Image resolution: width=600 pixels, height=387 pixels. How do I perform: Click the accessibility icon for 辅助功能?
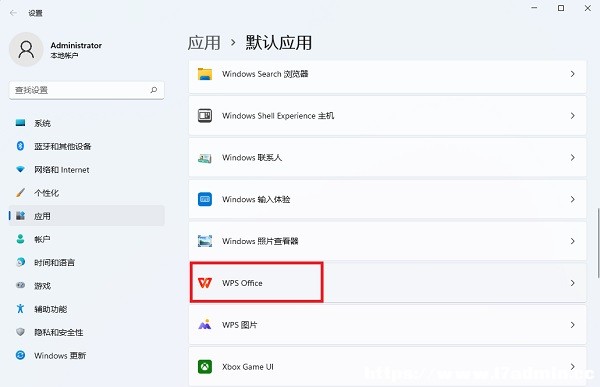(x=20, y=309)
